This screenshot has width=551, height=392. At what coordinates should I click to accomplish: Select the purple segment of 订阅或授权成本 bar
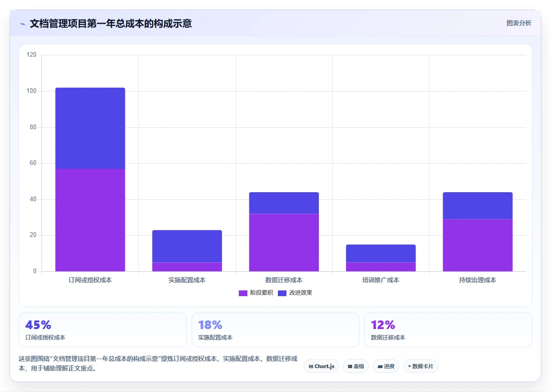[x=90, y=220]
